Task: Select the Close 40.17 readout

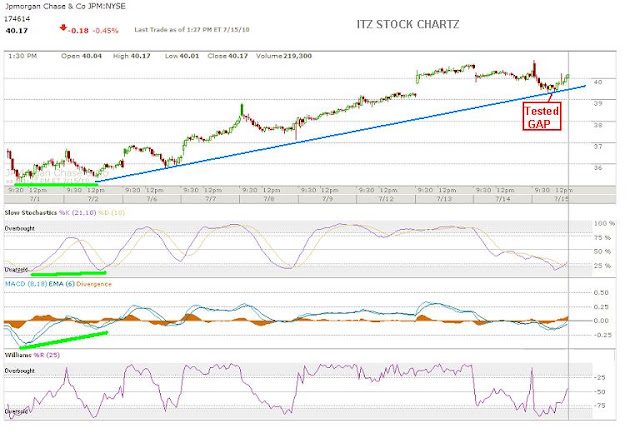Action: pos(227,56)
